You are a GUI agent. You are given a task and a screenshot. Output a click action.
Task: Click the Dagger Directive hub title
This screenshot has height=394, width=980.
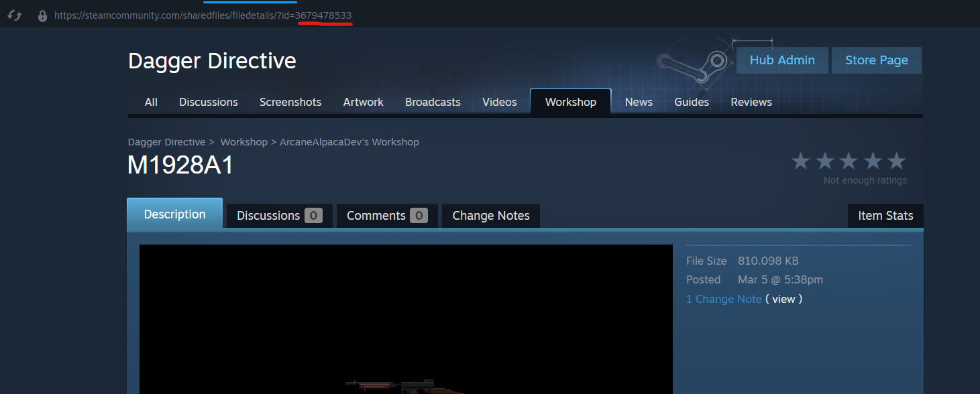tap(212, 61)
